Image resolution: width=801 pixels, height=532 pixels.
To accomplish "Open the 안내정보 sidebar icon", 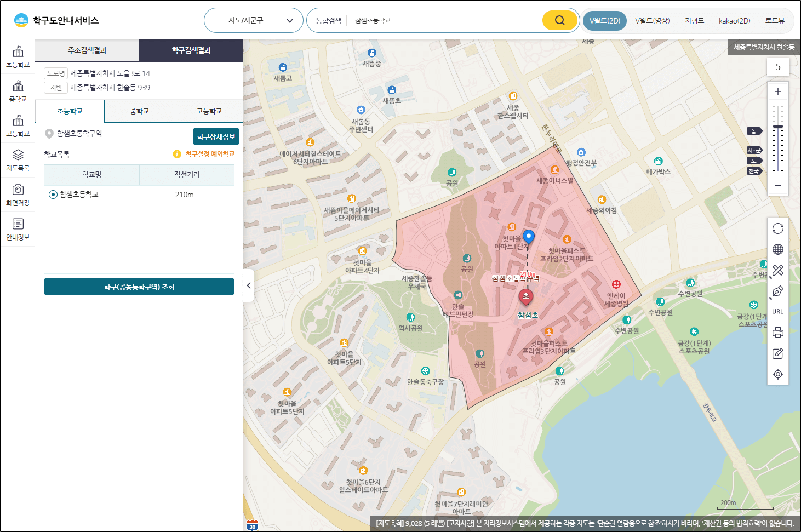I will point(18,230).
